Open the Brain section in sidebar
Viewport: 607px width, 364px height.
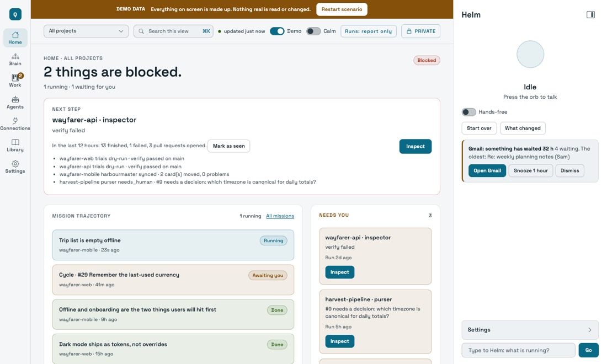click(x=15, y=59)
